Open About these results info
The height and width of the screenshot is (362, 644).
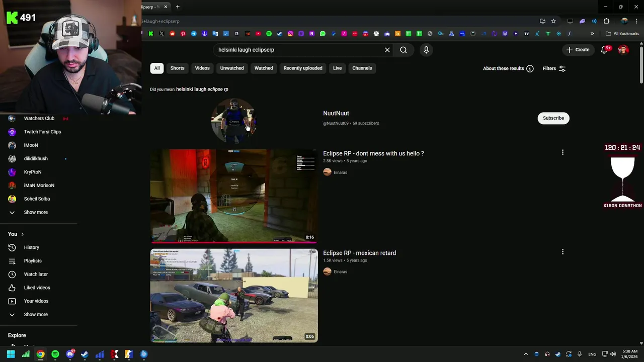508,68
